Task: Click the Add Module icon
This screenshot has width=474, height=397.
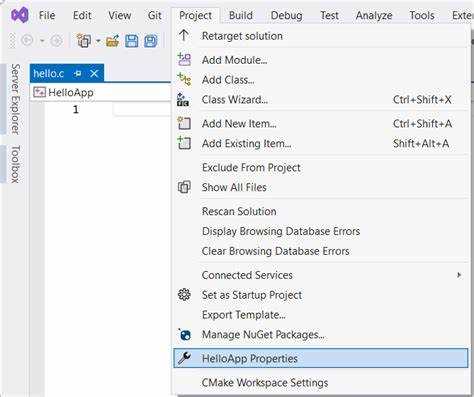Action: coord(184,59)
